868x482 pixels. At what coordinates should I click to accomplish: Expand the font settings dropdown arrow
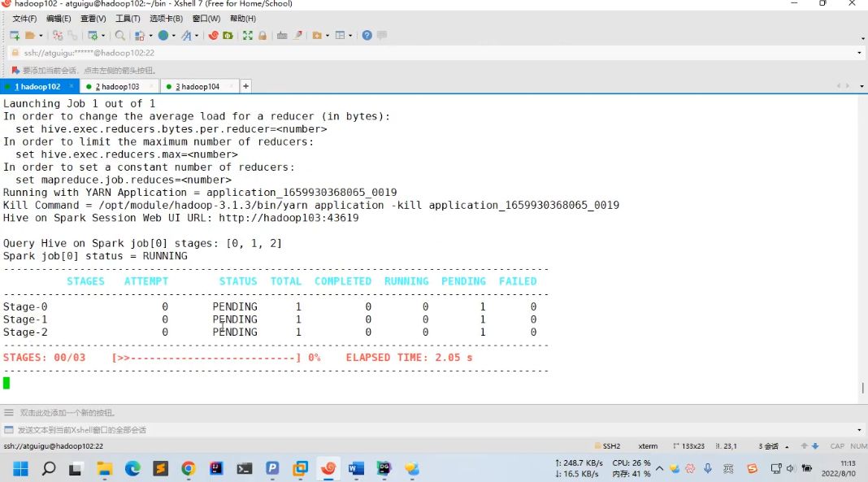pyautogui.click(x=197, y=36)
